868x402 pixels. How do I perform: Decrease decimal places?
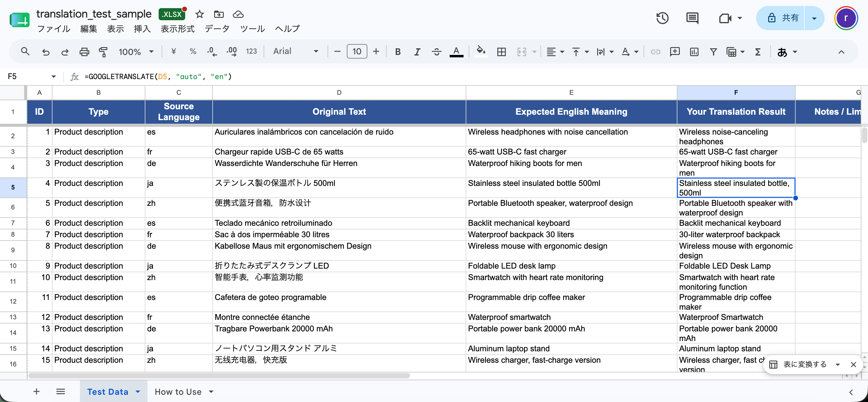(x=212, y=52)
